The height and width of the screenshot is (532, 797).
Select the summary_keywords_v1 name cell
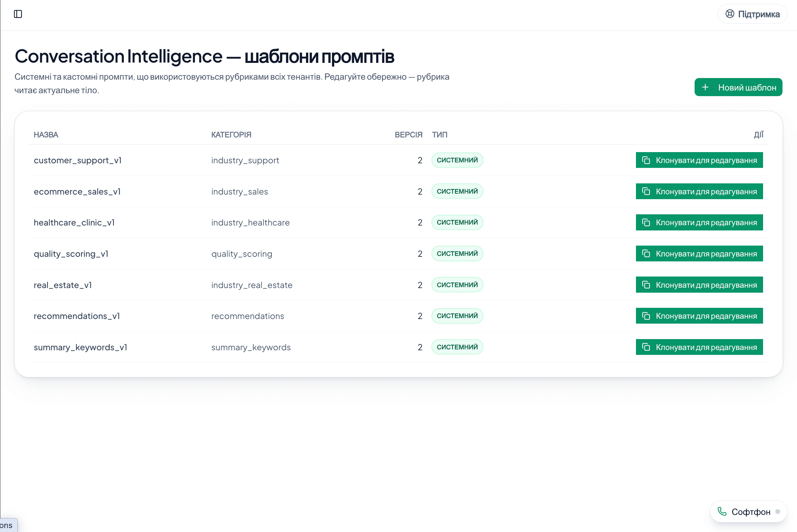click(80, 347)
